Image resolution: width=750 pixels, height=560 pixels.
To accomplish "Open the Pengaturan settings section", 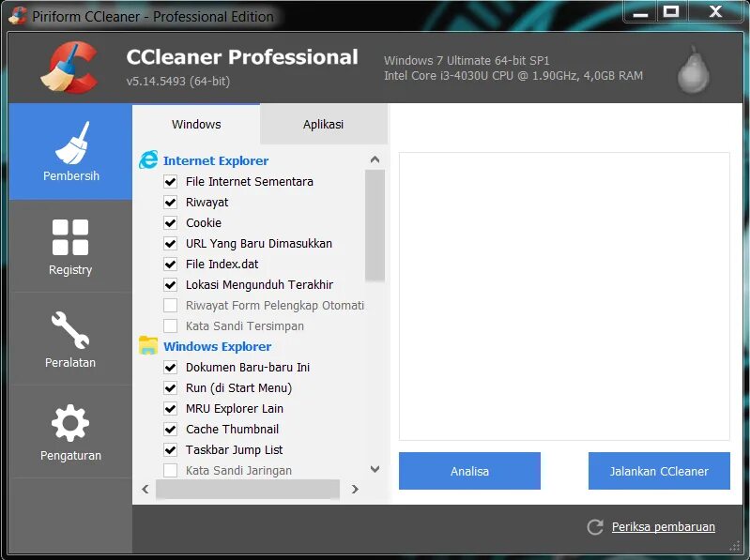I will 70,431.
